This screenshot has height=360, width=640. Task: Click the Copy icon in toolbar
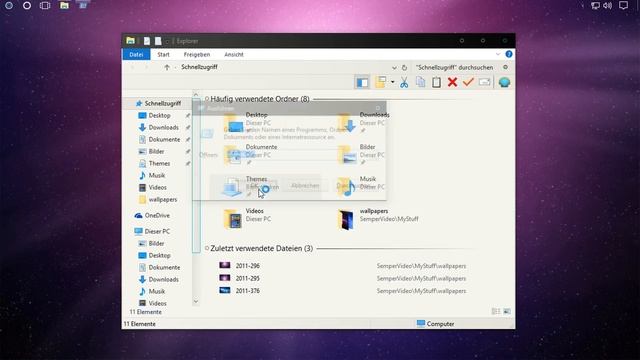[x=420, y=82]
